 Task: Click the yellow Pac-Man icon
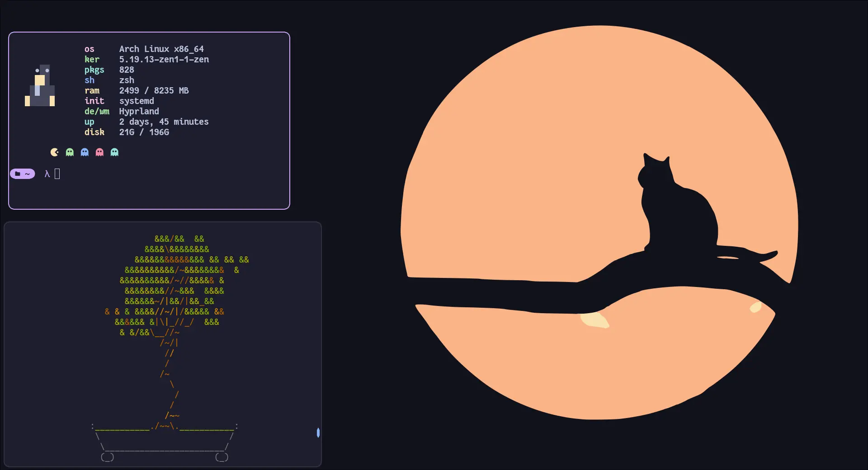pos(55,152)
